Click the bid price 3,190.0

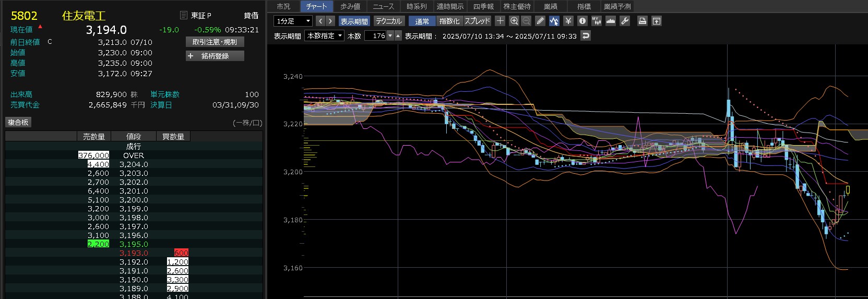[x=134, y=280]
